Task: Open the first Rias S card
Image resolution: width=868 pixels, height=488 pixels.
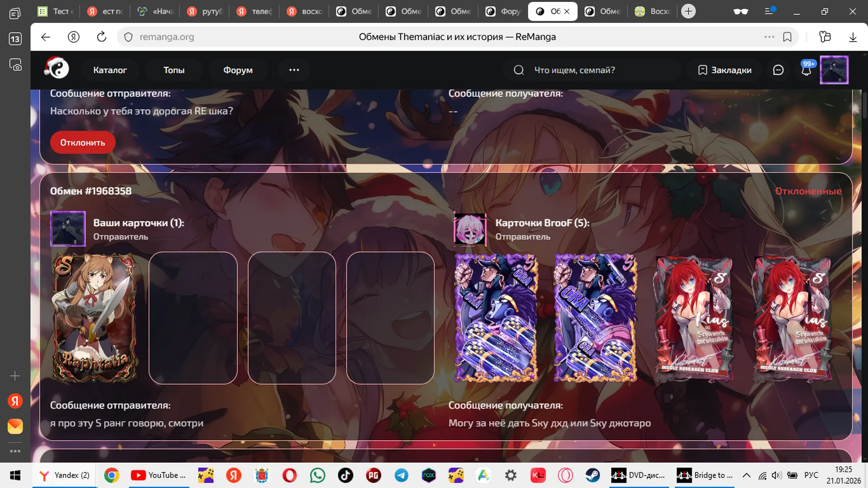Action: [693, 318]
